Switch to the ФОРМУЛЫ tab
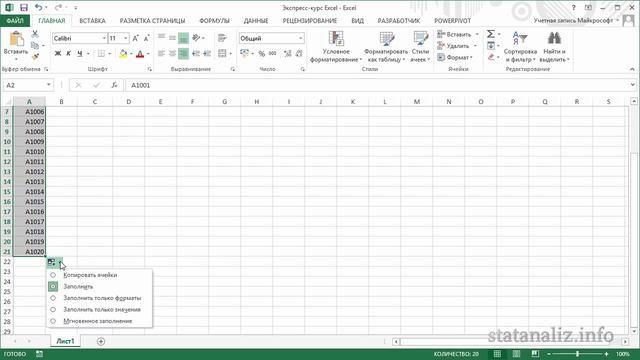640x360 pixels. [214, 20]
